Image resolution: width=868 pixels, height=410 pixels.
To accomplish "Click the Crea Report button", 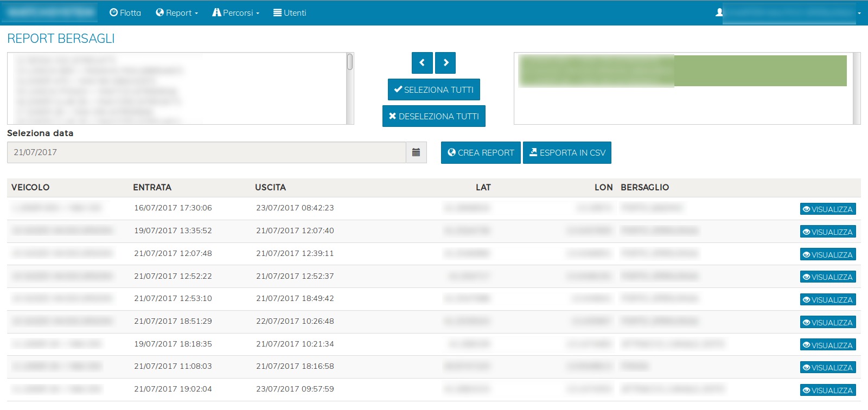I will tap(481, 152).
